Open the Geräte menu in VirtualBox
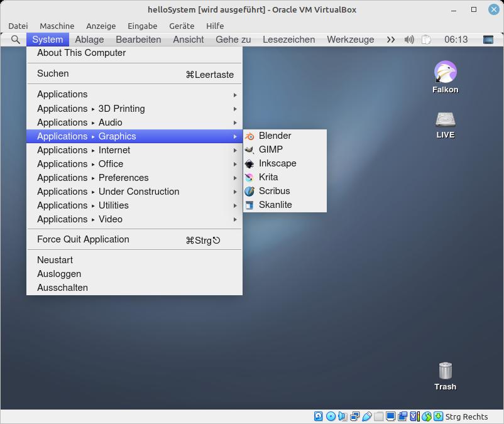The width and height of the screenshot is (504, 424). (181, 26)
